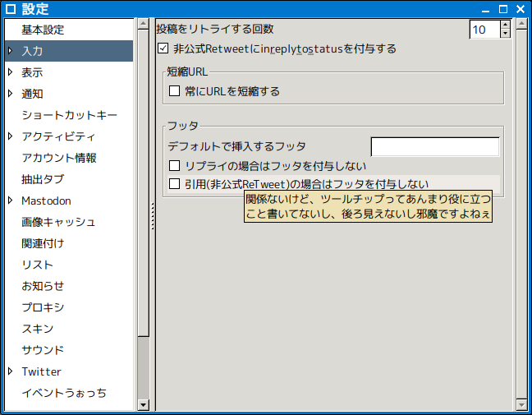Increase the retry count with up arrow
This screenshot has height=415, width=532.
[x=505, y=25]
